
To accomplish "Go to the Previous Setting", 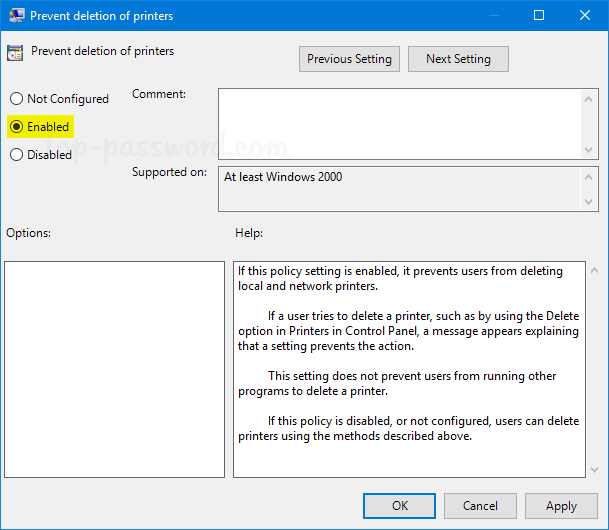I will pyautogui.click(x=349, y=59).
